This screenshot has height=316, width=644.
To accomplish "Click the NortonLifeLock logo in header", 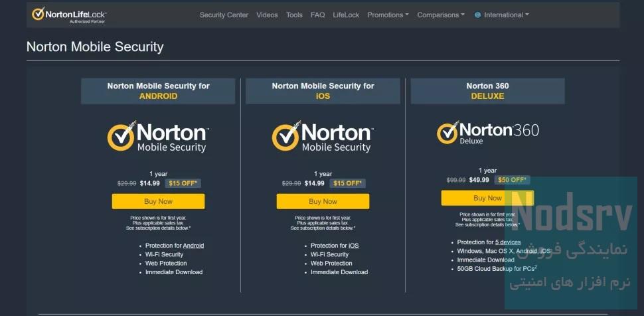I will pyautogui.click(x=69, y=15).
